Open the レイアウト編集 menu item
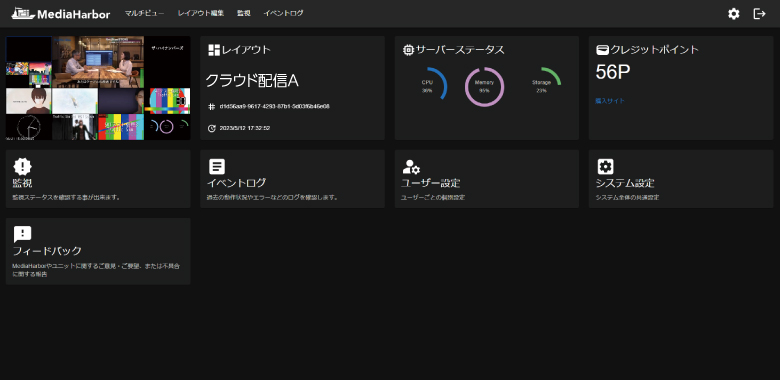 200,13
